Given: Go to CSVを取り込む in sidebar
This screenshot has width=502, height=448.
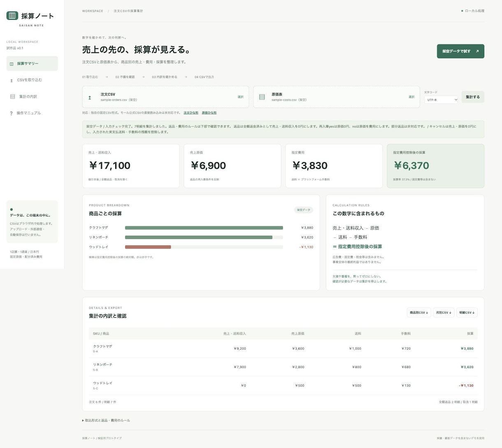Looking at the screenshot, I should click(x=32, y=80).
